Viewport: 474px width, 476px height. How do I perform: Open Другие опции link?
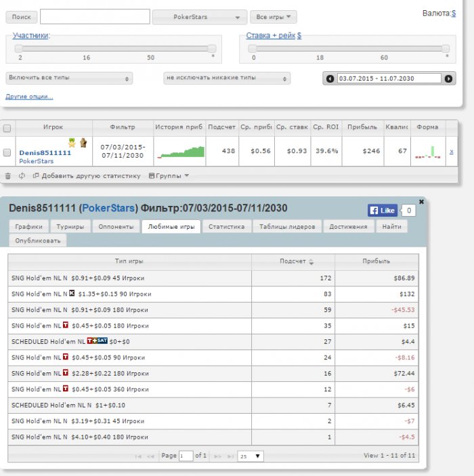point(29,97)
